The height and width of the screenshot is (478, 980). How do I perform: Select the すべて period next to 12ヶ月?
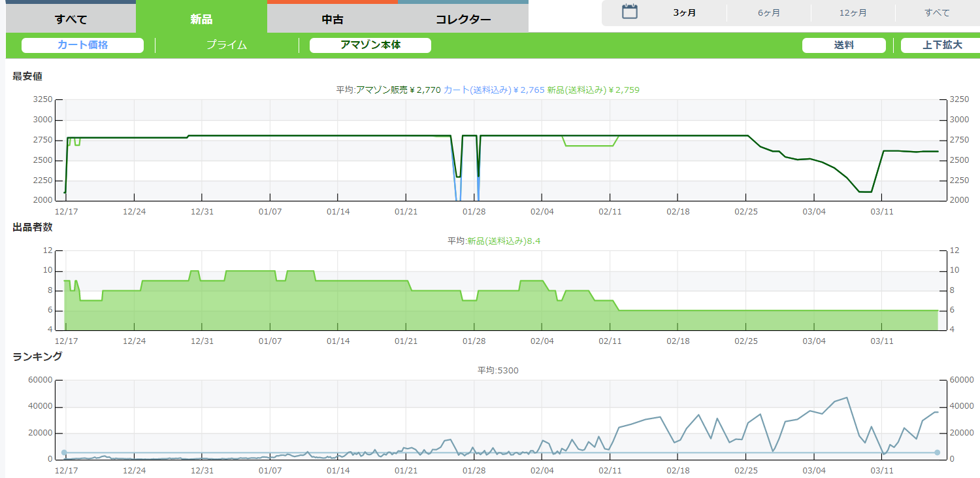(937, 13)
